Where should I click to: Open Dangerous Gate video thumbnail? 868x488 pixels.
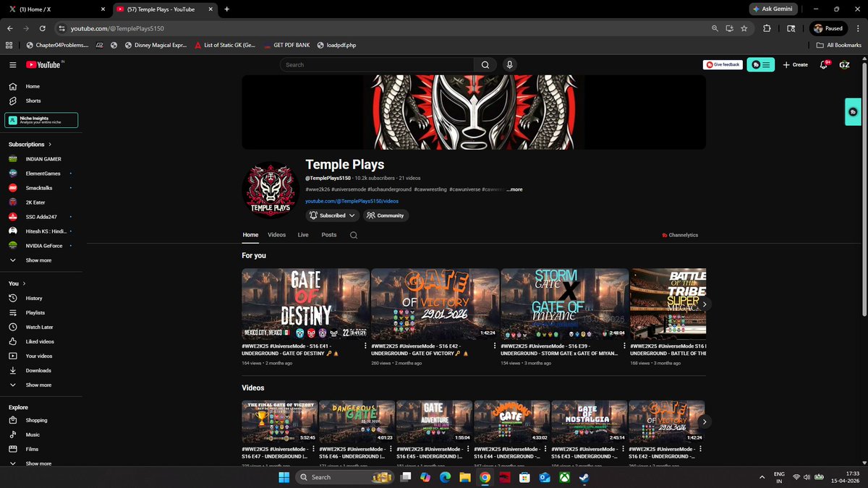click(x=357, y=421)
